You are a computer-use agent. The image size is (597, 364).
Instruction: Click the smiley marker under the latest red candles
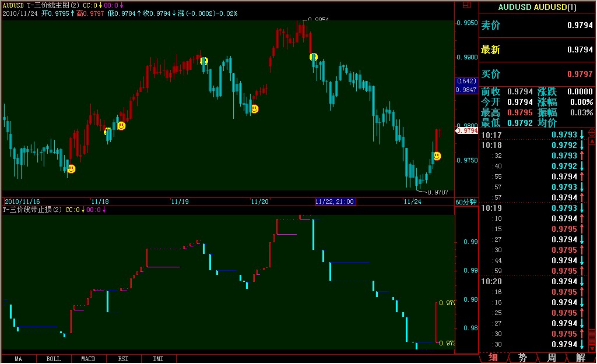(x=437, y=156)
